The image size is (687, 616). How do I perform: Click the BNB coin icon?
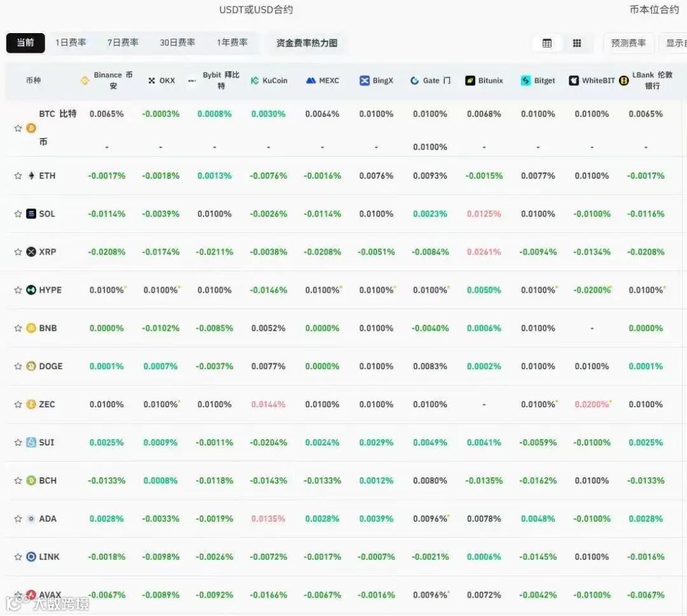[x=31, y=328]
